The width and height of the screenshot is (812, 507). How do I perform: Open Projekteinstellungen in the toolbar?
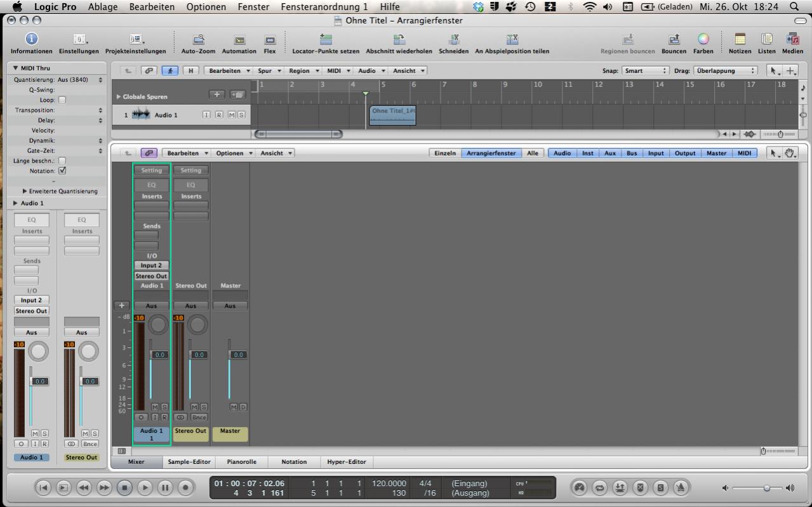click(x=136, y=39)
